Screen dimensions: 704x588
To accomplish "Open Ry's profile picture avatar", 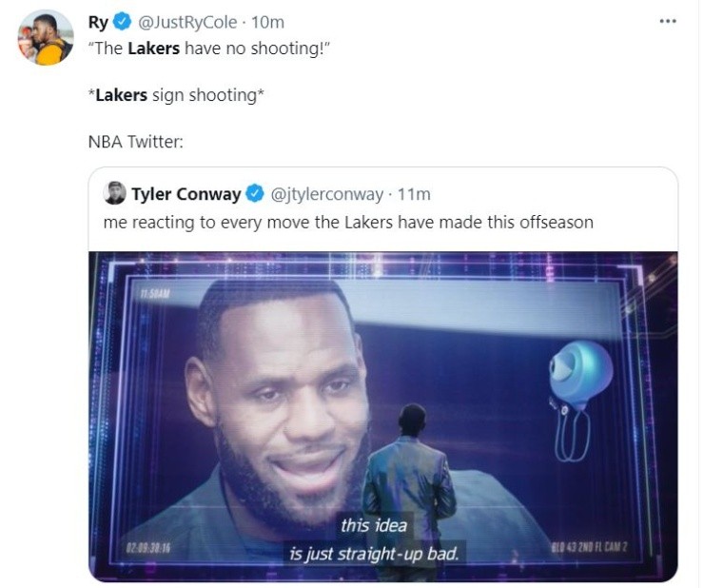I will tap(45, 37).
